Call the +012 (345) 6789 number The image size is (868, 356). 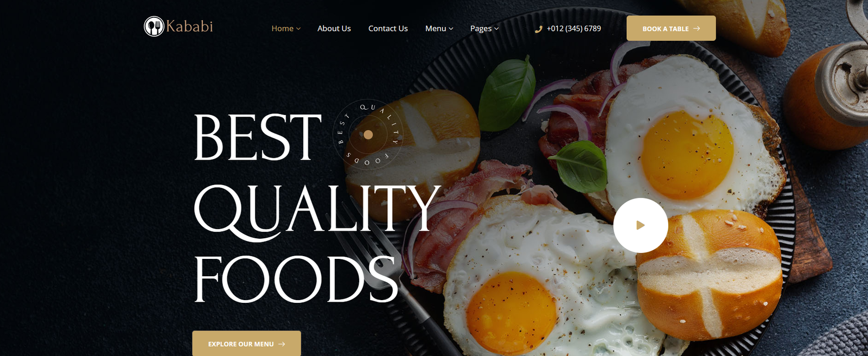pyautogui.click(x=574, y=28)
